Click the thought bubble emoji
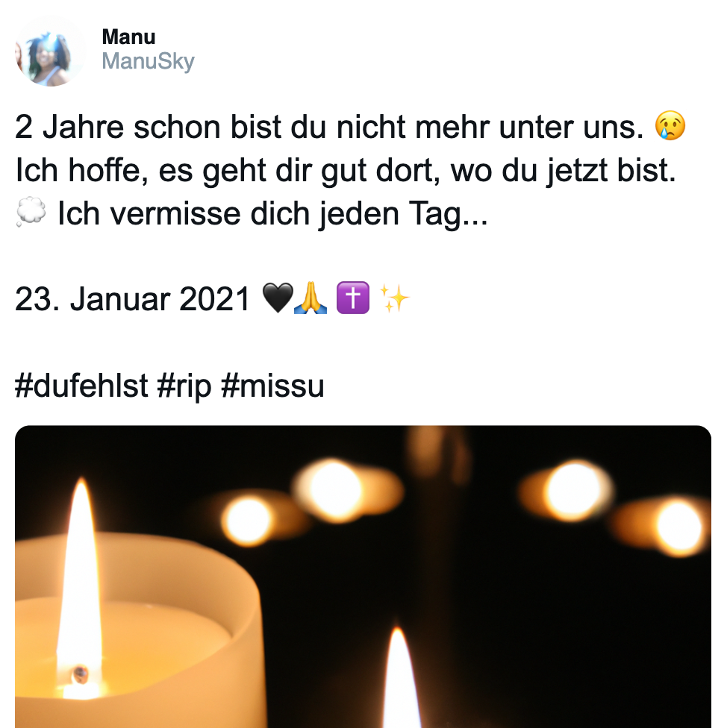The image size is (727, 728). pos(31,212)
